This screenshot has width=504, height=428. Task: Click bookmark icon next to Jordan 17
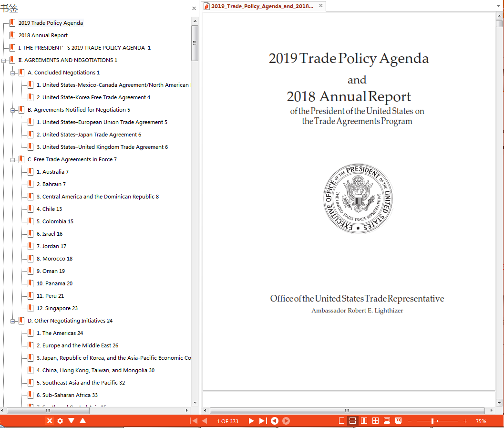(30, 246)
